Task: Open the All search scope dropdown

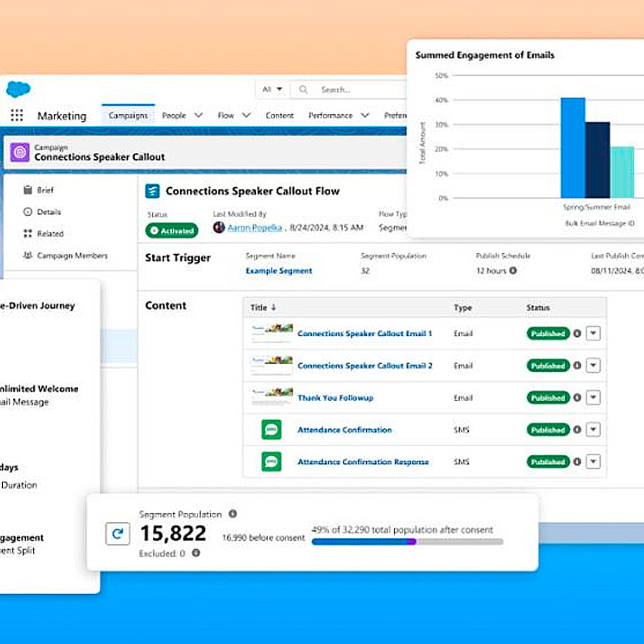Action: coord(272,89)
